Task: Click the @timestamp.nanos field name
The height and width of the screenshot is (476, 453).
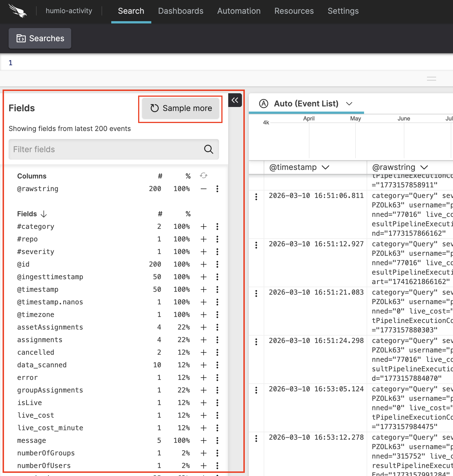Action: 50,302
